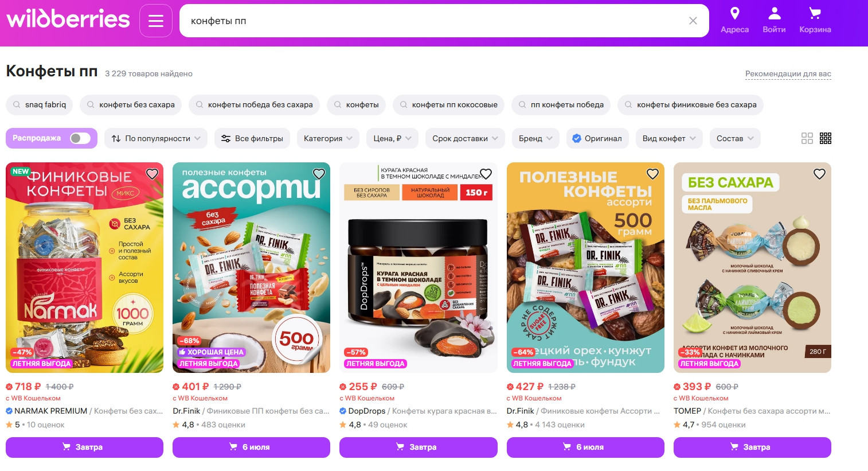Open the Корзина shopping cart
Viewport: 868px width, 471px height.
(x=815, y=20)
